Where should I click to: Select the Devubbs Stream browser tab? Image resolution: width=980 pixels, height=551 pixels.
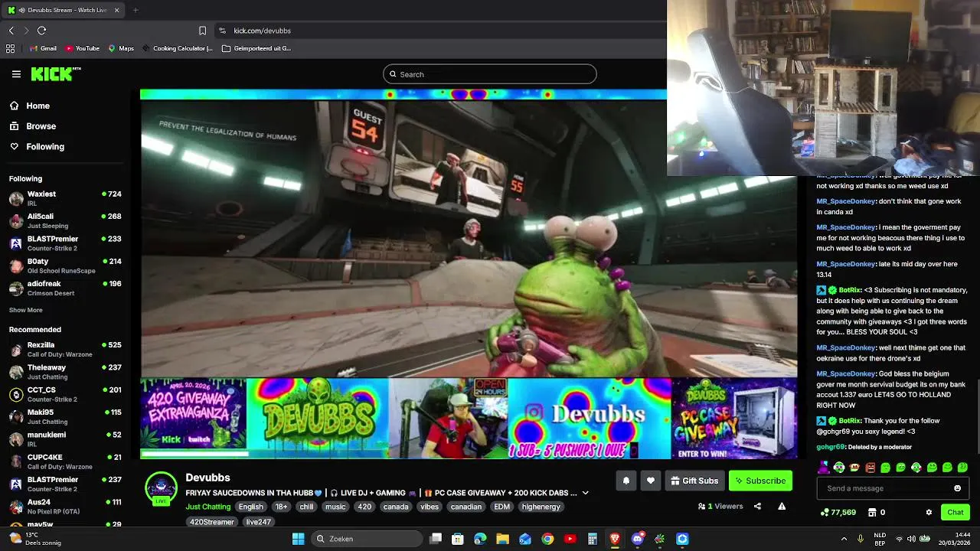(64, 10)
